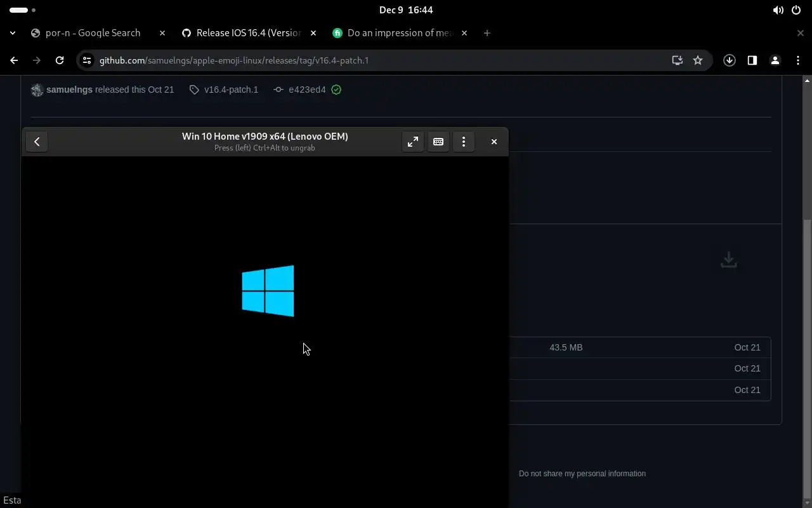Toggle fullscreen for the Win 10 VM

(413, 142)
